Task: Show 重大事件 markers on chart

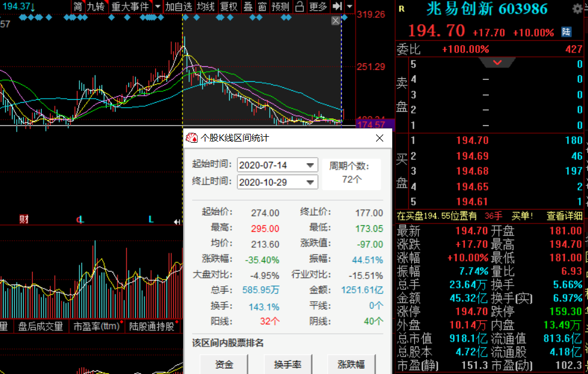Action: [x=130, y=7]
